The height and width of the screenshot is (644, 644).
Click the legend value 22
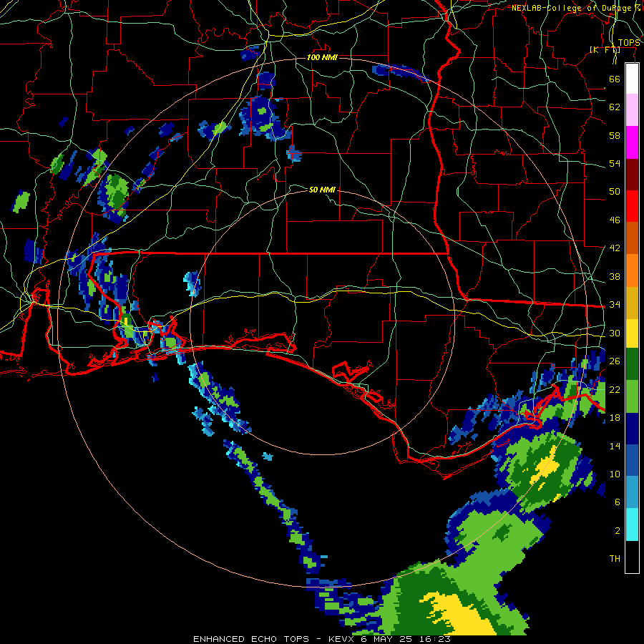(615, 389)
